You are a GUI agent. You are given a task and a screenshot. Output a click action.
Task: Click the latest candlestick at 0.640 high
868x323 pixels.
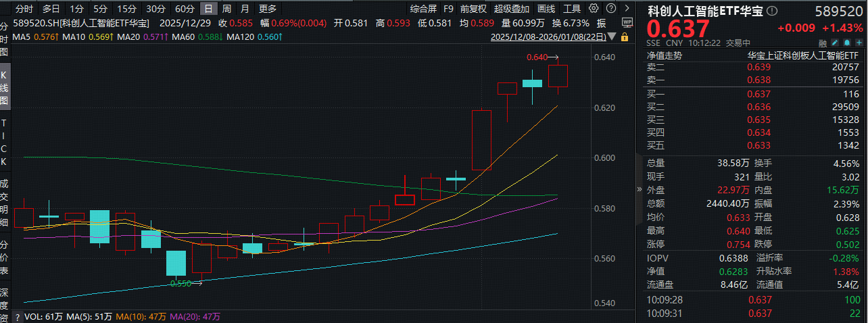click(558, 76)
